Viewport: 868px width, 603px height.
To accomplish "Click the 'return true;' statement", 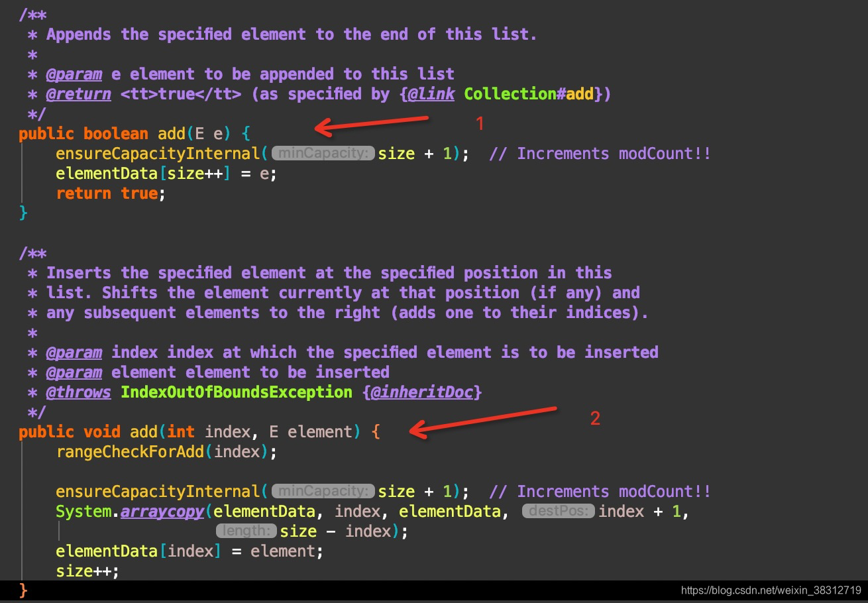I will click(111, 193).
